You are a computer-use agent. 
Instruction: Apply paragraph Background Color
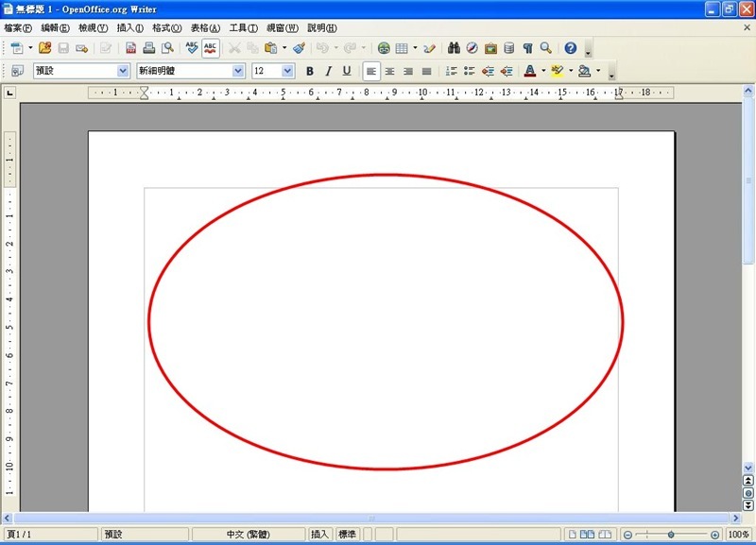click(584, 71)
